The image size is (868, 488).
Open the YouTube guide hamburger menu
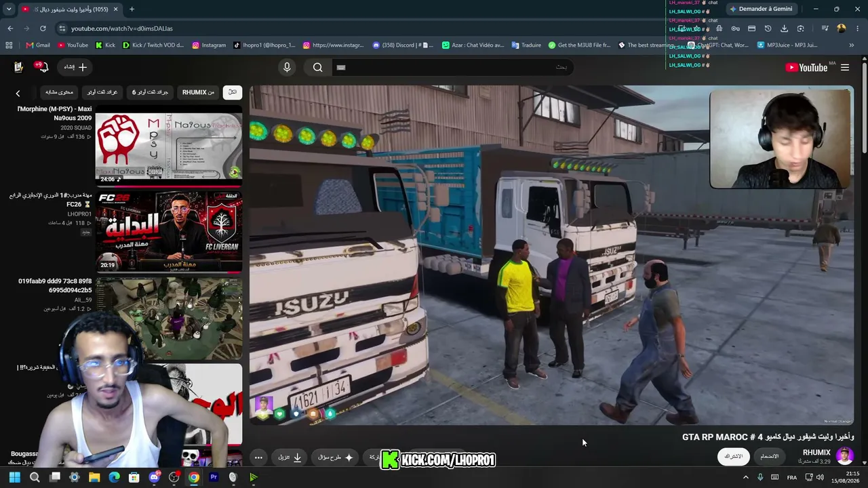pos(845,67)
